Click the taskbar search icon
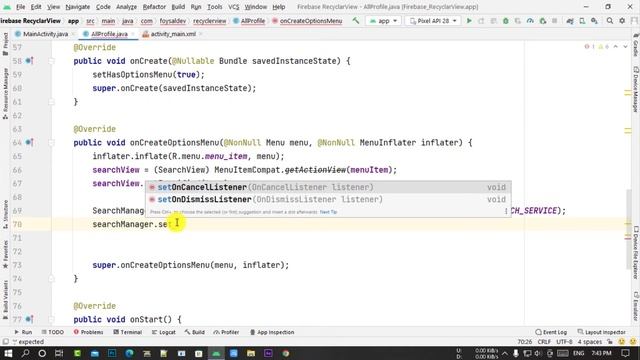 point(25,353)
